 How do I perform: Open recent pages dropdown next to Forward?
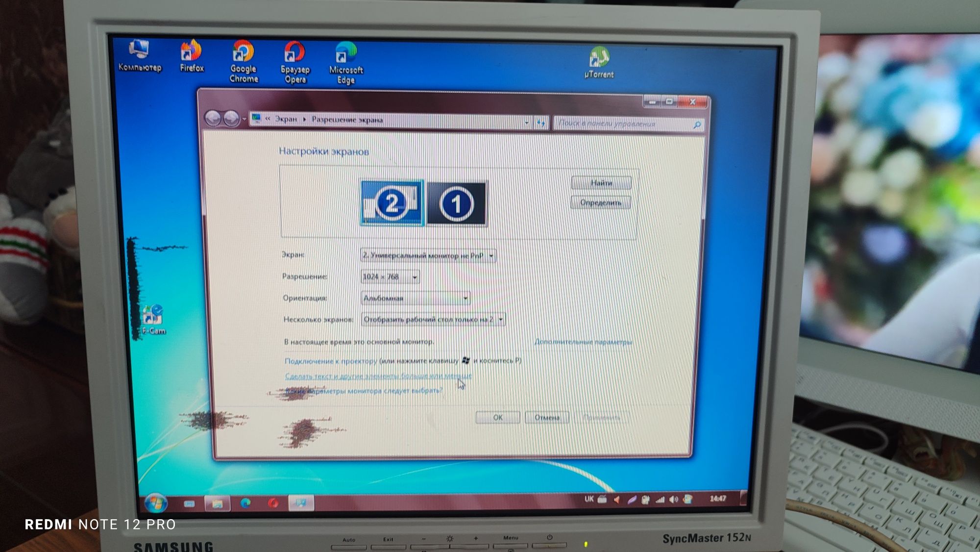point(244,120)
